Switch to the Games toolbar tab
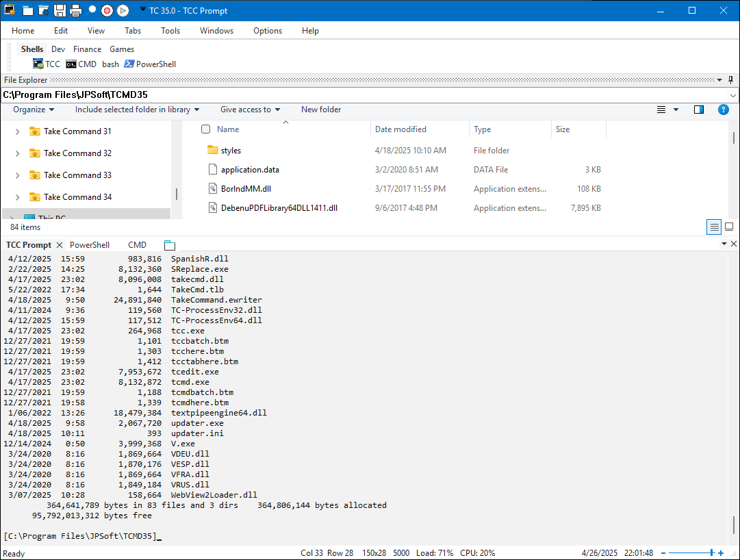740x560 pixels. 122,49
